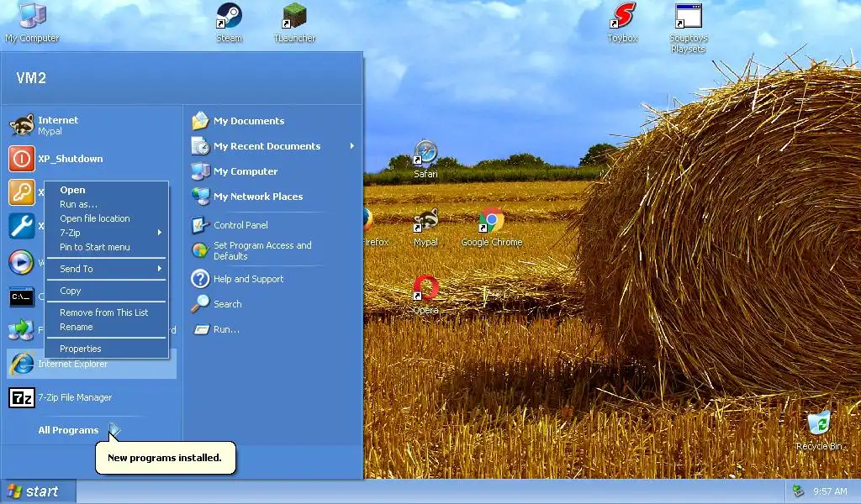Click the system tray network icon
The height and width of the screenshot is (504, 861).
click(799, 491)
